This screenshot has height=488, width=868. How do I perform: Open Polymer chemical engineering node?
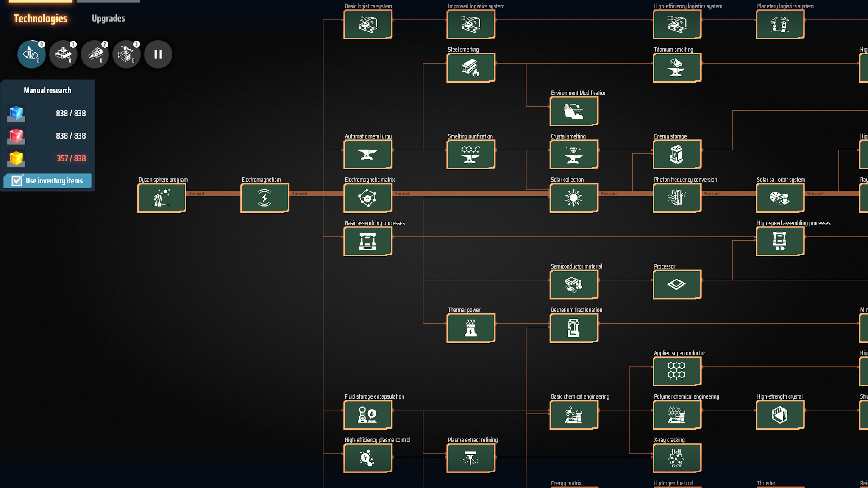(x=677, y=415)
